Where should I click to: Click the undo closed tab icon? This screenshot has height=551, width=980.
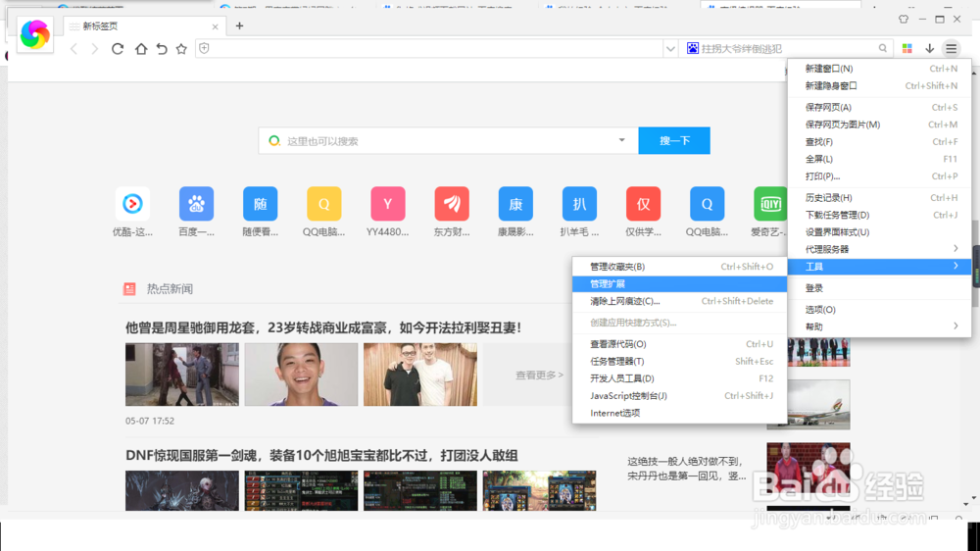[162, 49]
